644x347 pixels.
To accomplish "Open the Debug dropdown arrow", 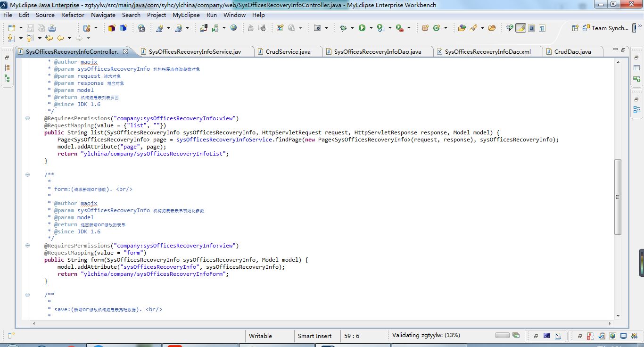I will point(352,28).
